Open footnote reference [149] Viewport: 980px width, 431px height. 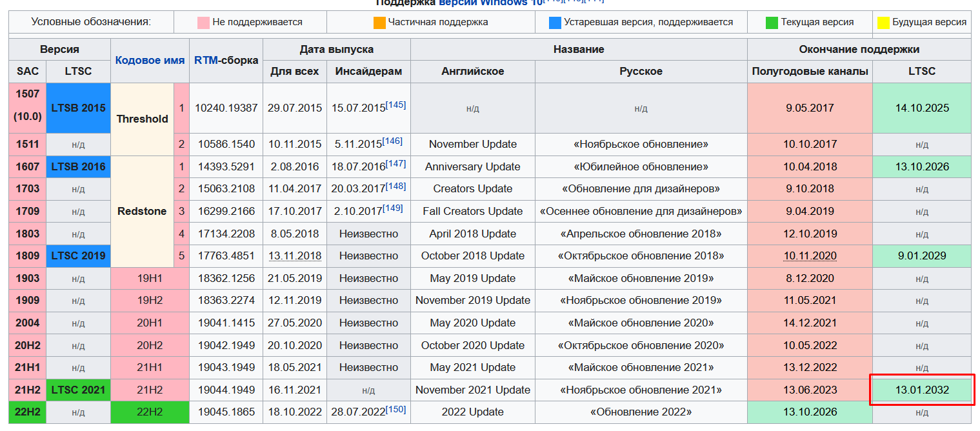tap(392, 208)
